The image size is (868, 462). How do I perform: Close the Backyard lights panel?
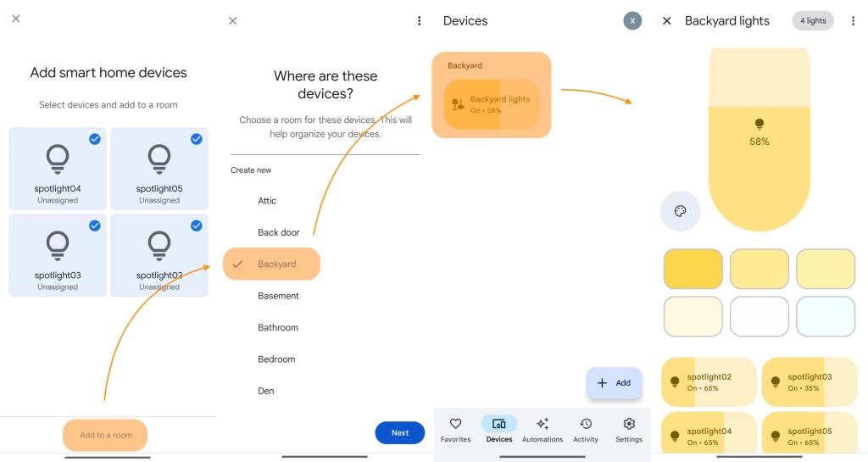tap(667, 21)
